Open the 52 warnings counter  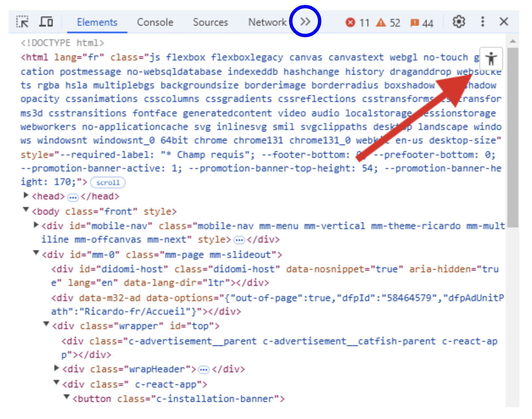[388, 23]
